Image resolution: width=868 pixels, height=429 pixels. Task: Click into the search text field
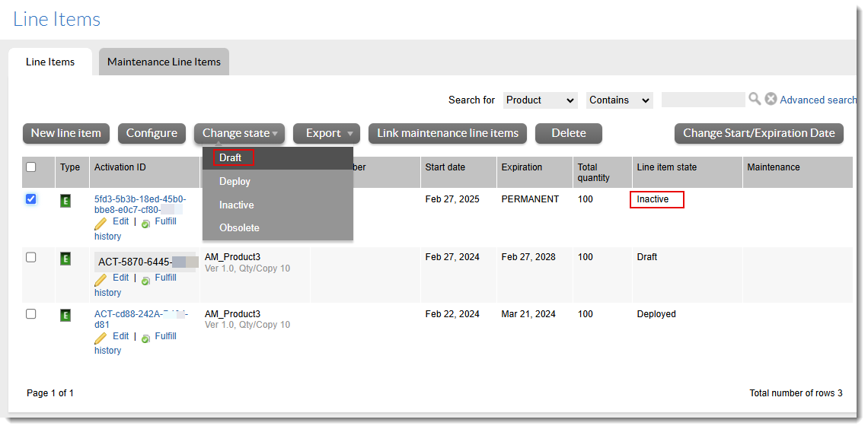[x=703, y=100]
